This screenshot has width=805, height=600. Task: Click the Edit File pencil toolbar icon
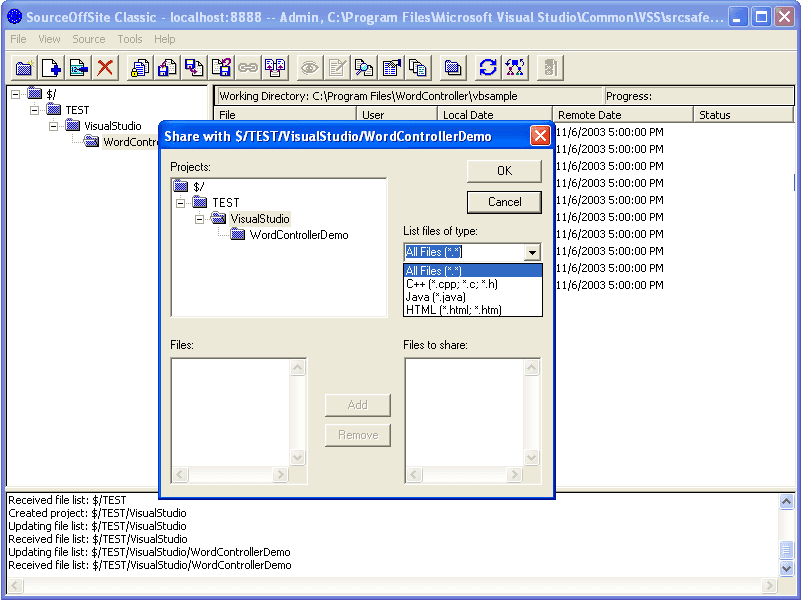[337, 68]
